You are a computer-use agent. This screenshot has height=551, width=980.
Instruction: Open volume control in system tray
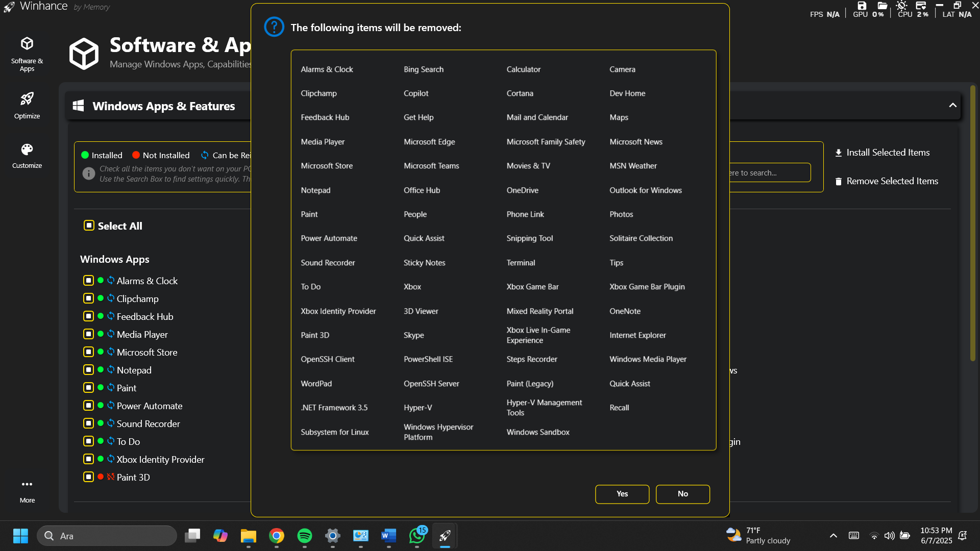889,536
